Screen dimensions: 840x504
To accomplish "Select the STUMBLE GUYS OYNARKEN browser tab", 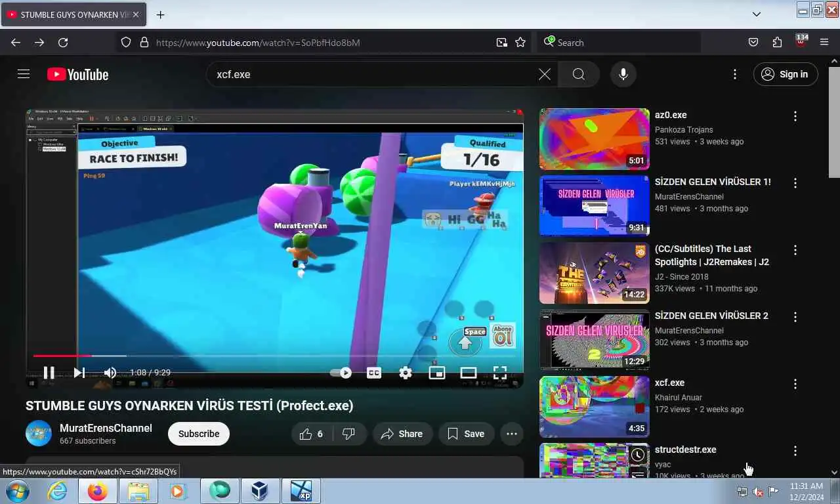I will coord(73,14).
